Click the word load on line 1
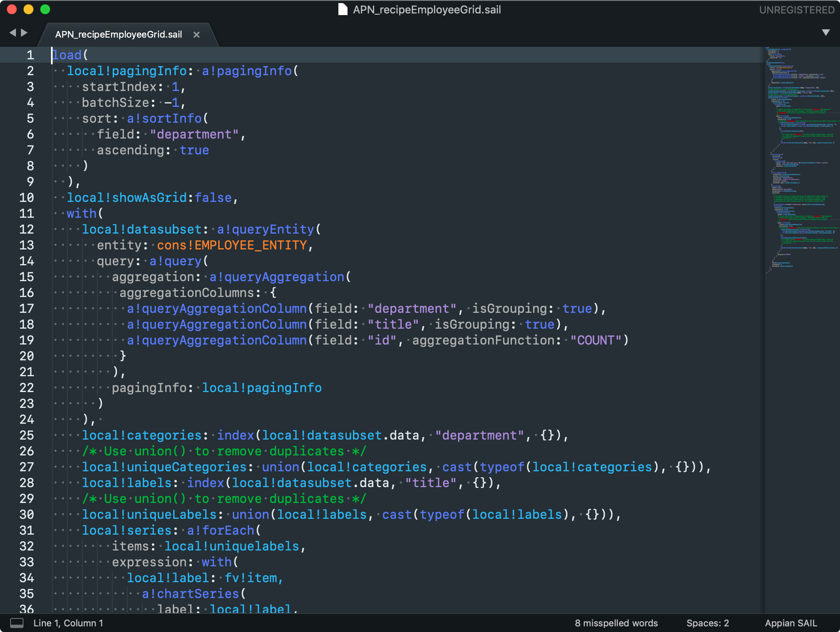Viewport: 840px width, 632px height. click(67, 55)
